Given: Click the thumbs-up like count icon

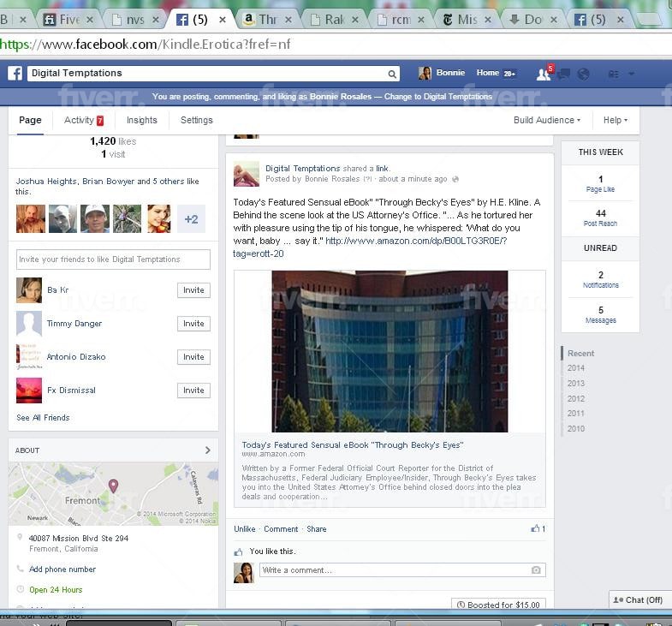Looking at the screenshot, I should (x=535, y=528).
